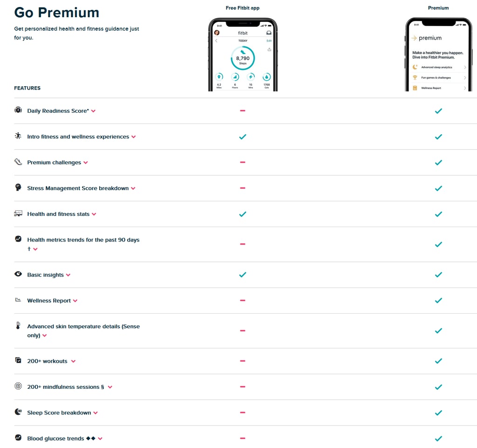The image size is (477, 448).
Task: Click the Daily Readiness Score icon
Action: pos(18,110)
